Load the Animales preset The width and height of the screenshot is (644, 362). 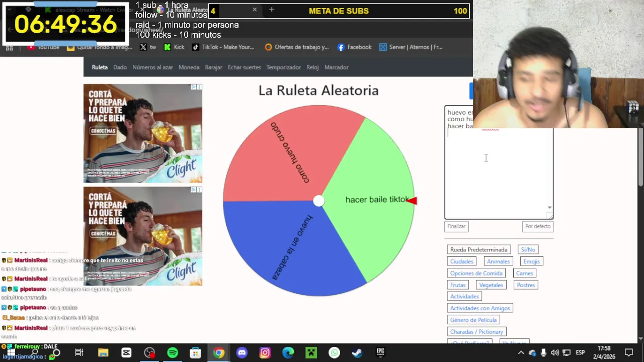click(x=499, y=261)
